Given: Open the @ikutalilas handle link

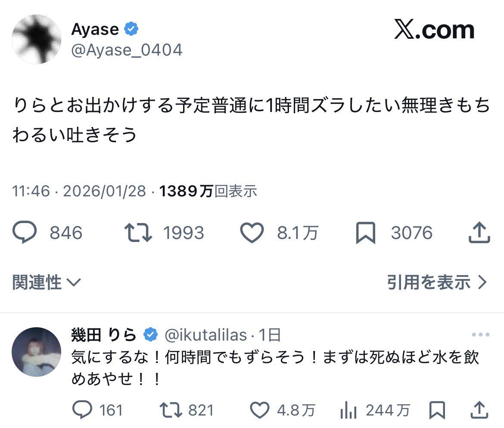Looking at the screenshot, I should click(x=206, y=335).
